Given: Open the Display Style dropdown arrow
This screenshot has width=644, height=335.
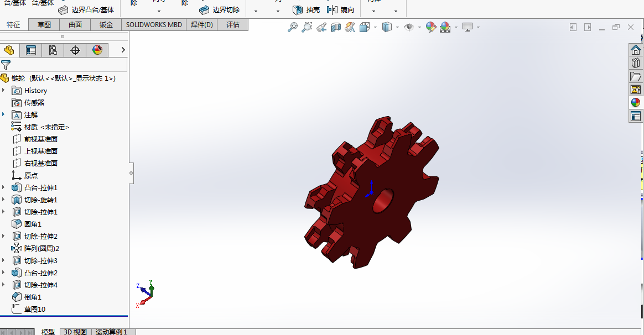Looking at the screenshot, I should pyautogui.click(x=398, y=28).
